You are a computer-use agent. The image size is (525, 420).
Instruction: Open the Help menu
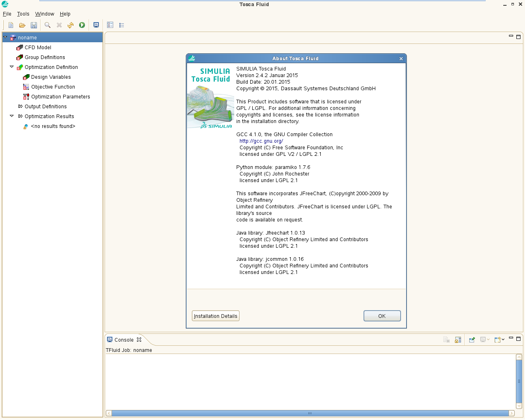click(x=65, y=14)
